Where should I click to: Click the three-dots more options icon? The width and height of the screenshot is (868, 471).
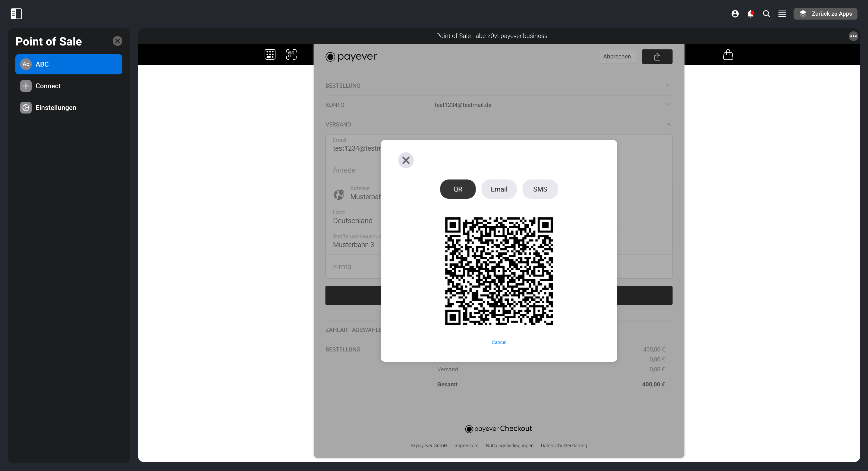point(853,36)
